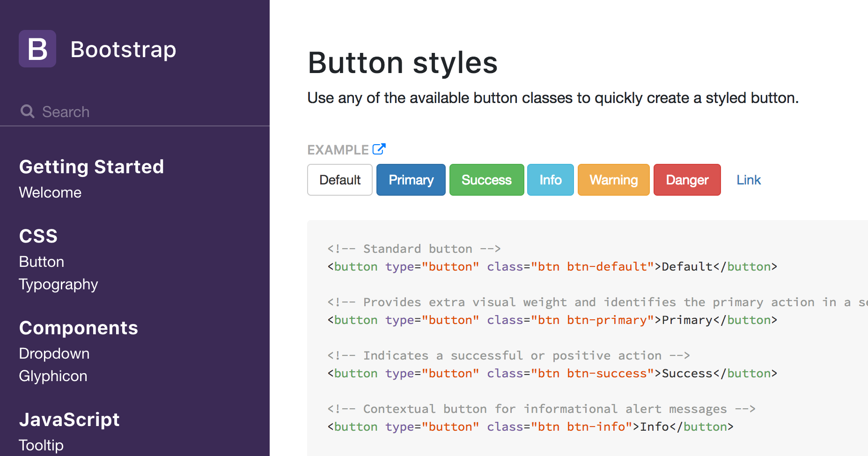Screen dimensions: 868x456
Task: Click the Getting Started sidebar heading
Action: coord(92,167)
